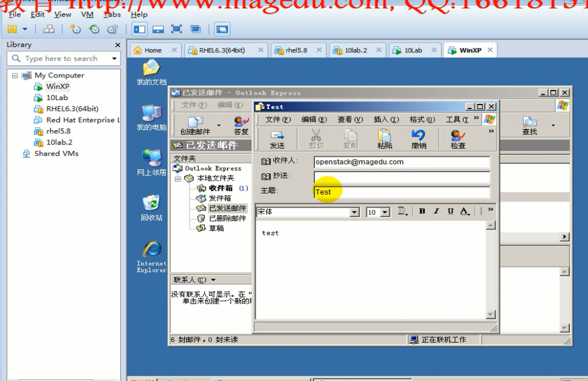This screenshot has width=588, height=381.
Task: Open the 插入 menu in Test window
Action: point(386,119)
